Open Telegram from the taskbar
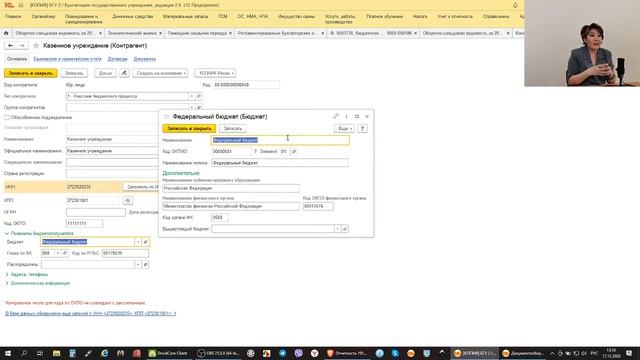640x360 pixels. click(282, 353)
